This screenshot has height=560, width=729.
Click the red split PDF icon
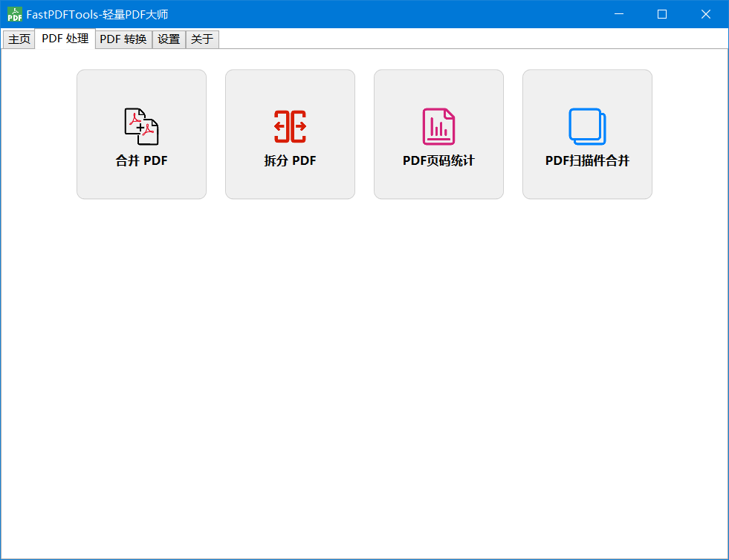290,126
